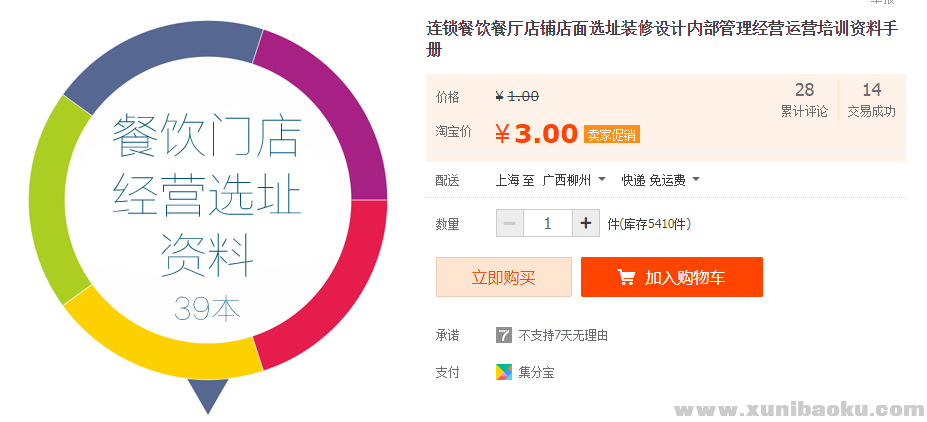
Task: Click the 餐饮门店经营选址资料 product image center
Action: coord(207,200)
